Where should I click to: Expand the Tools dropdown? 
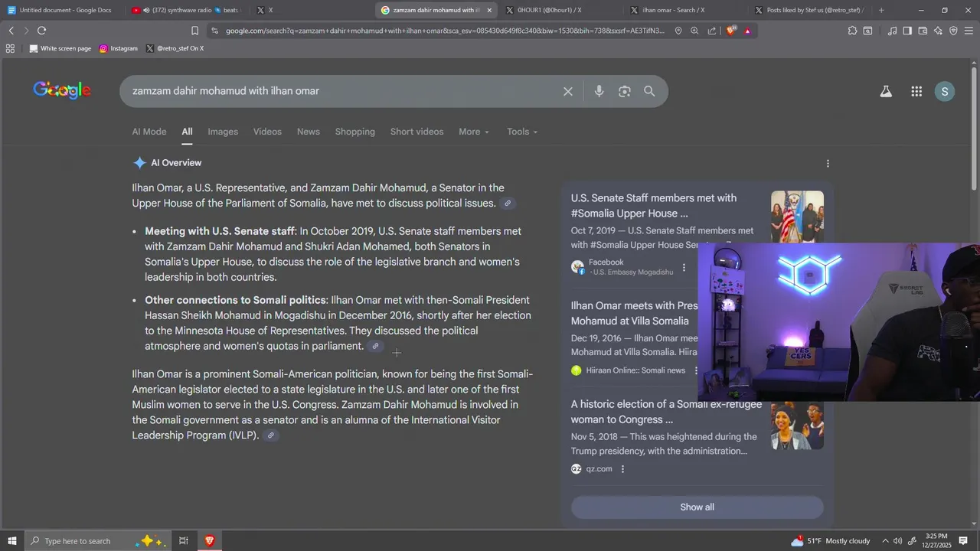[522, 132]
